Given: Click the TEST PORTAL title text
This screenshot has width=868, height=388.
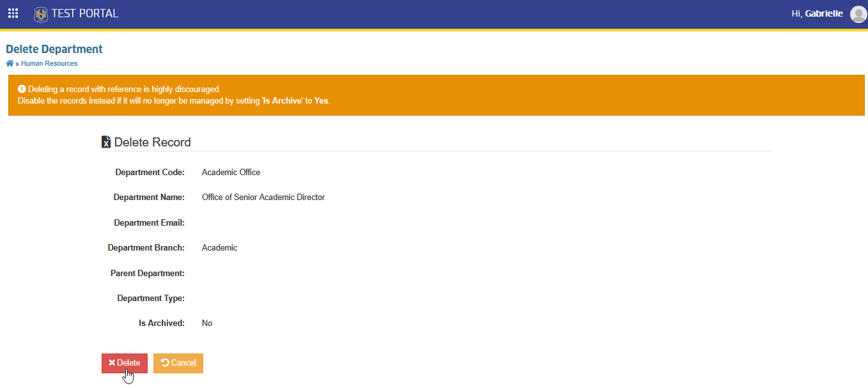Looking at the screenshot, I should point(85,13).
